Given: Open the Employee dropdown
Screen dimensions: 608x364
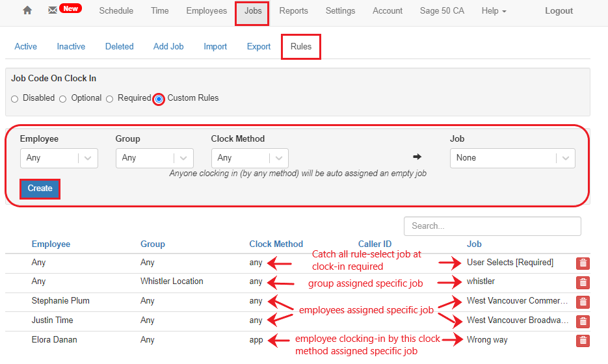Looking at the screenshot, I should pos(59,158).
